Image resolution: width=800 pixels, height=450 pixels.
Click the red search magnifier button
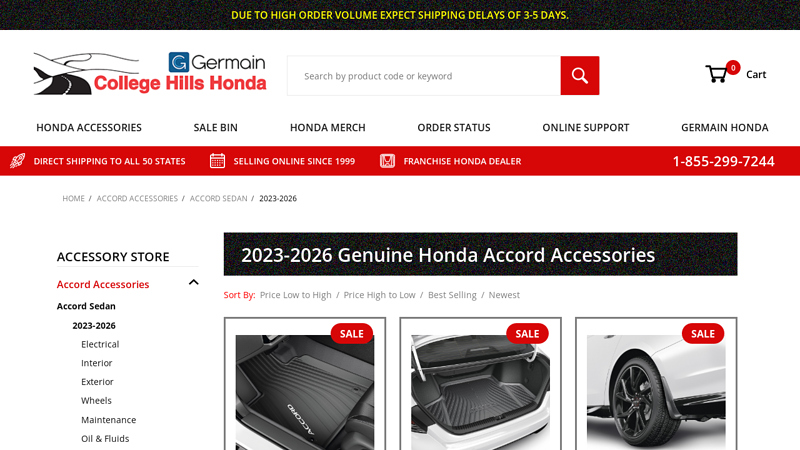click(580, 76)
